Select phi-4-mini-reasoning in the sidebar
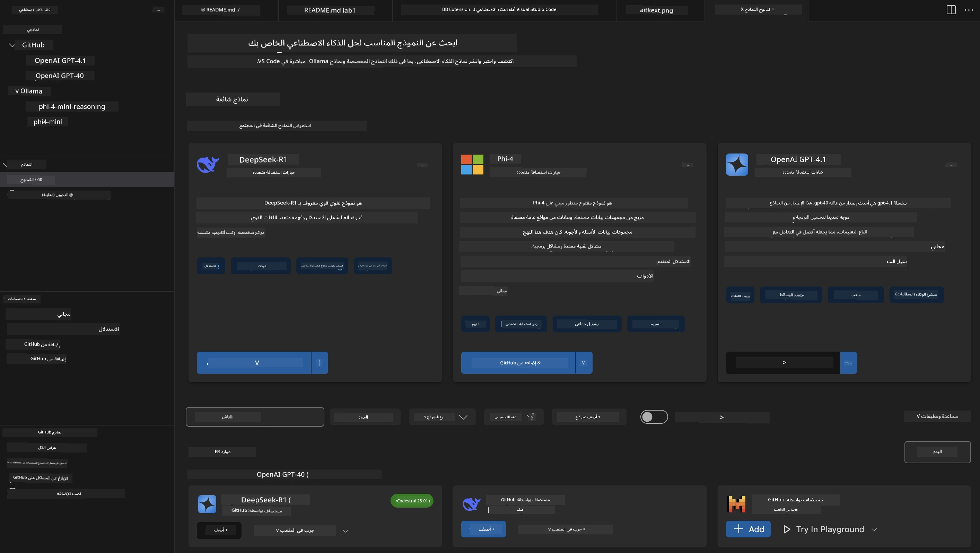Image resolution: width=980 pixels, height=553 pixels. [x=72, y=106]
